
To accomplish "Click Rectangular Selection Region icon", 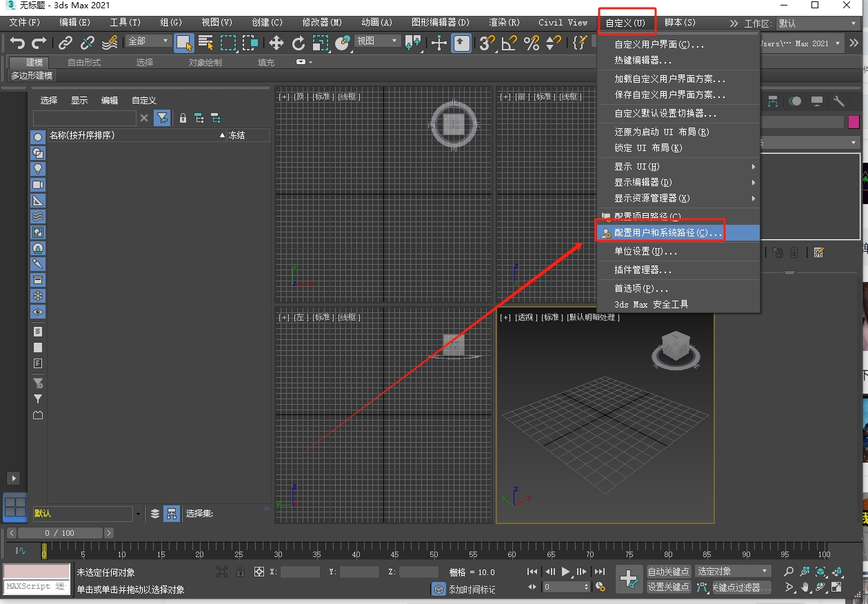I will coord(228,43).
